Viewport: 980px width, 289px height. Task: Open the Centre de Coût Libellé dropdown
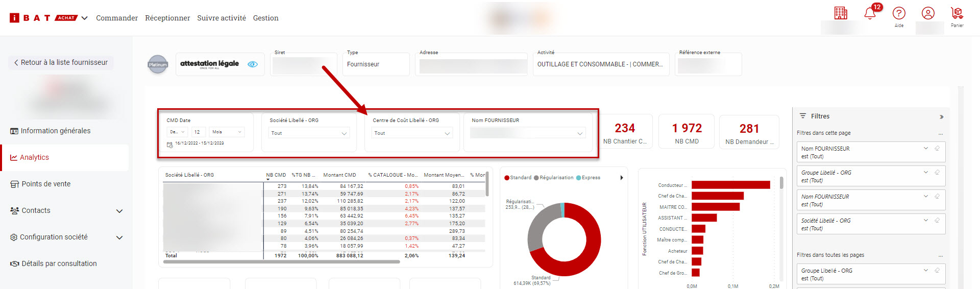pyautogui.click(x=411, y=133)
